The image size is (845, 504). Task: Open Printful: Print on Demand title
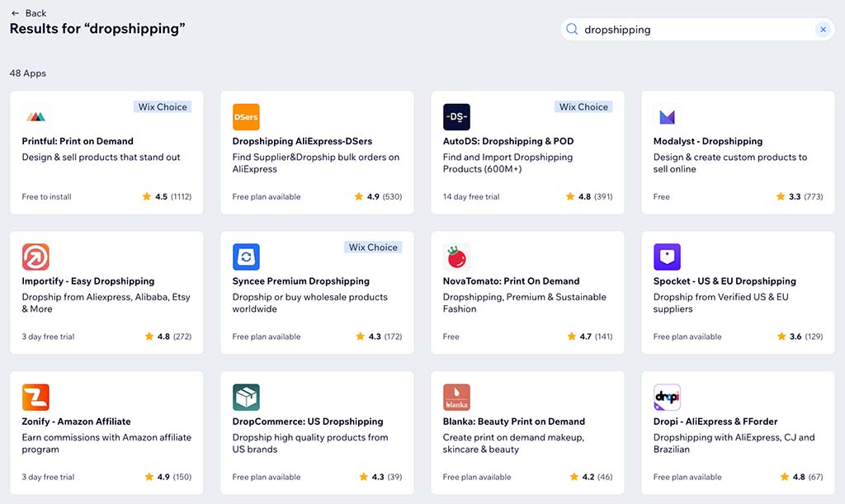click(x=78, y=141)
